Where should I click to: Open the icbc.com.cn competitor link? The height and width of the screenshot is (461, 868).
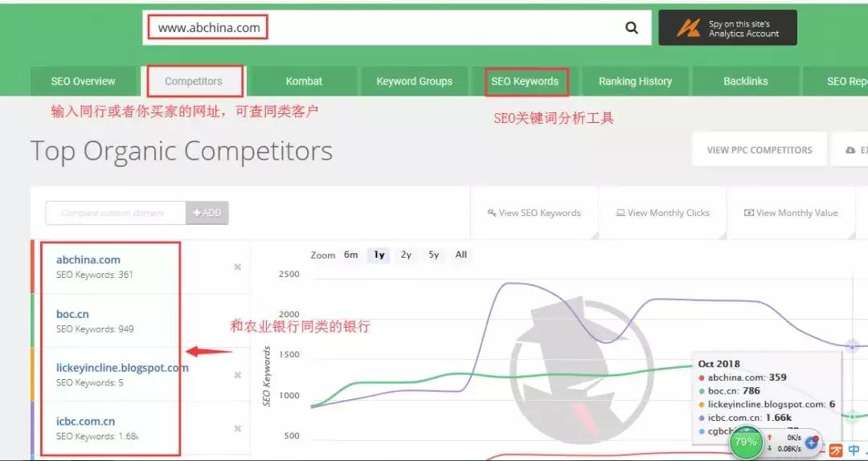pos(85,421)
